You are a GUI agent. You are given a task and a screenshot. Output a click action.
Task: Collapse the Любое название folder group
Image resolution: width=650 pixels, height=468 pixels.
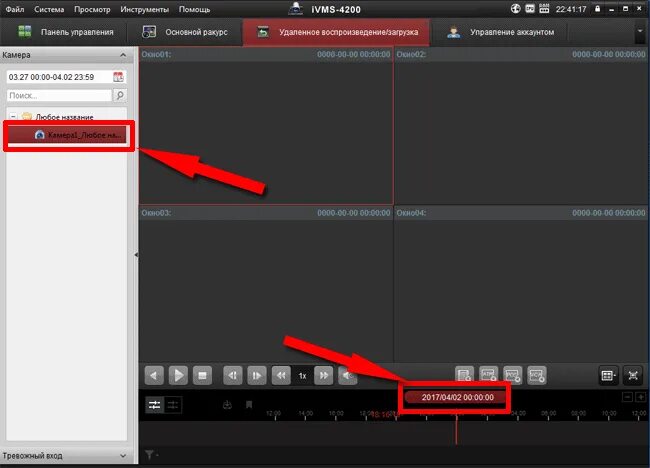pyautogui.click(x=13, y=116)
